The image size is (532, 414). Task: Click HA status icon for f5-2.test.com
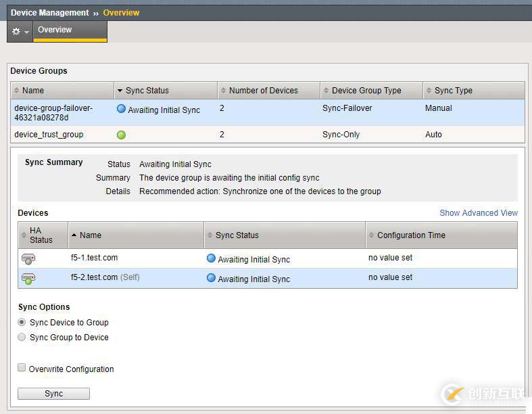tap(28, 278)
